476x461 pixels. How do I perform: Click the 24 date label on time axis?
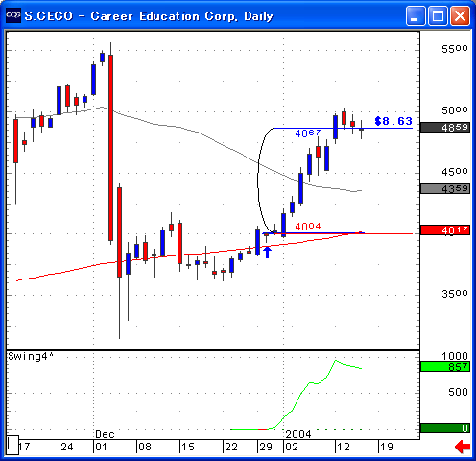click(x=67, y=447)
